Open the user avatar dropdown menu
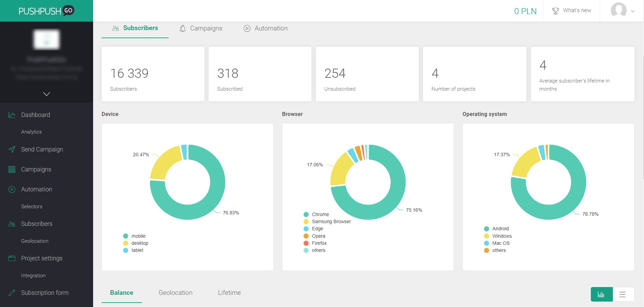This screenshot has width=644, height=307. tap(619, 10)
